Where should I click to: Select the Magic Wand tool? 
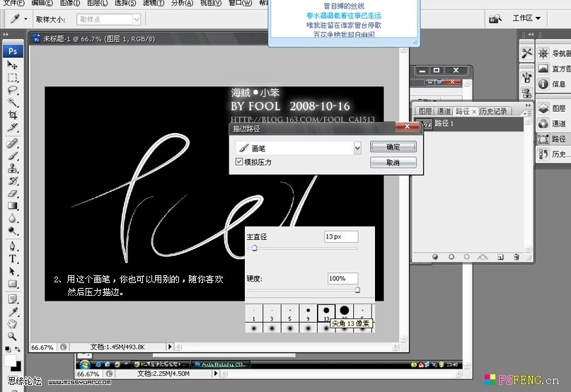click(x=12, y=103)
